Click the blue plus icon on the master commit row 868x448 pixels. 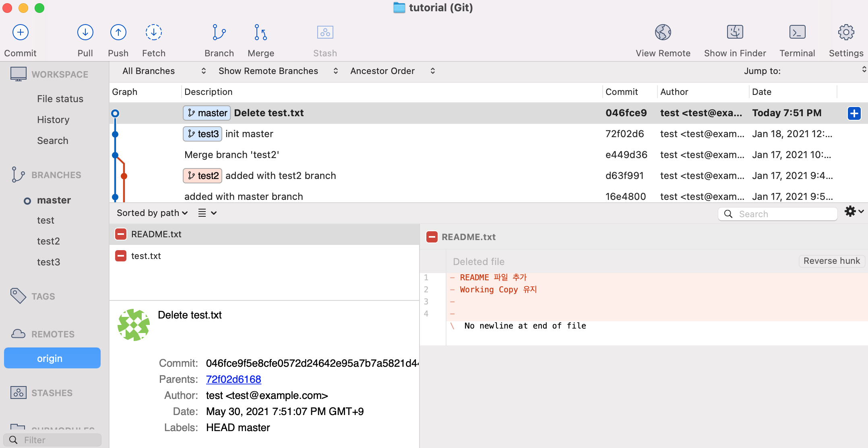(854, 113)
